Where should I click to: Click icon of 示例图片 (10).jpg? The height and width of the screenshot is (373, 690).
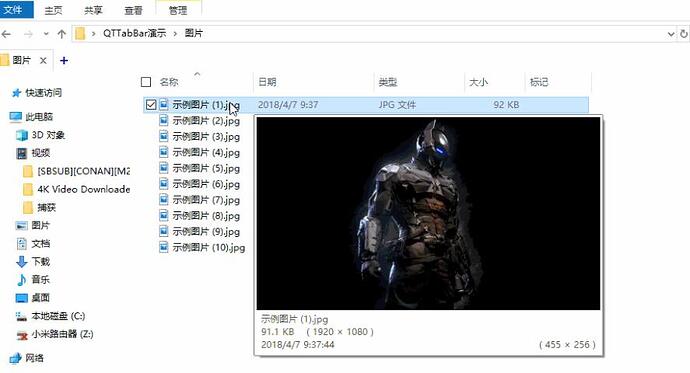[164, 247]
